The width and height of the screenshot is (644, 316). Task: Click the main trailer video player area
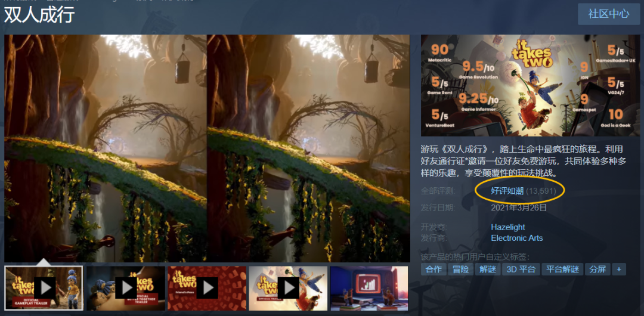207,148
